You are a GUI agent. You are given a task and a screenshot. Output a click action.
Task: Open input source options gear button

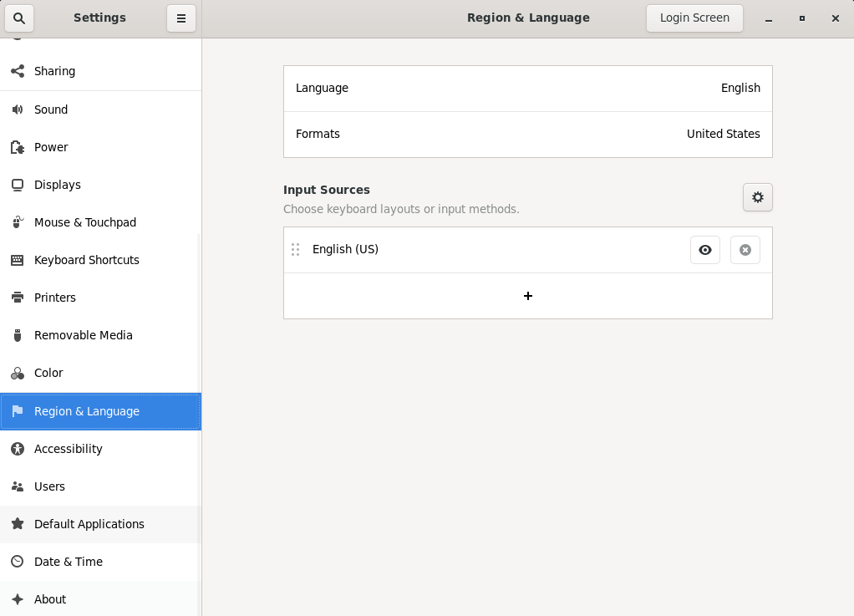click(x=757, y=197)
